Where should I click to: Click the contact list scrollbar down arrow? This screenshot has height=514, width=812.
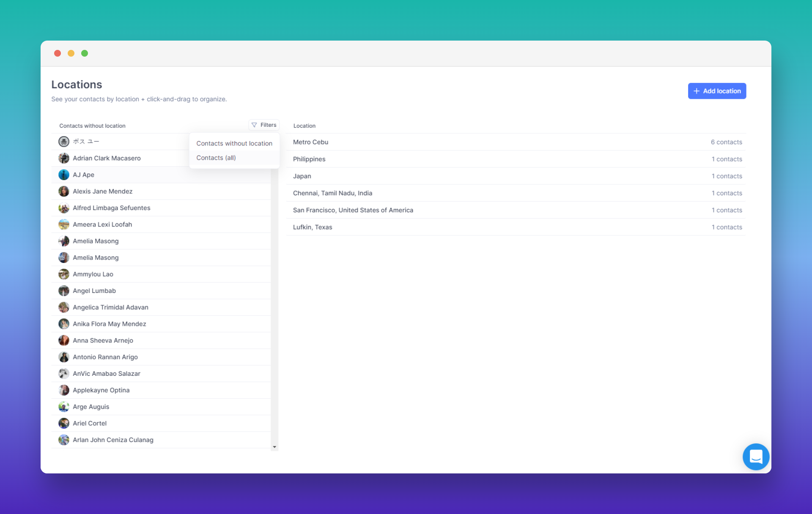click(x=274, y=447)
